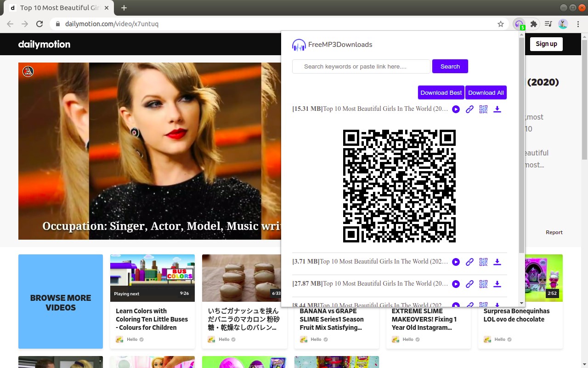Play the 15.31 MB audio file
The width and height of the screenshot is (588, 368).
[456, 109]
